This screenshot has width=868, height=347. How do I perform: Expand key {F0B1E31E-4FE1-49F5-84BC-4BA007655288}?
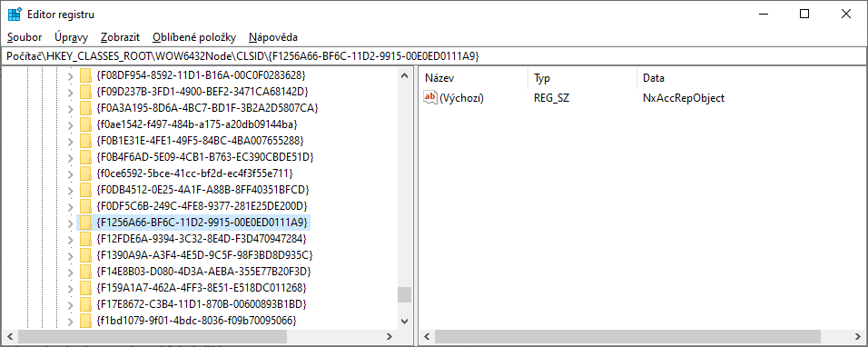click(x=70, y=141)
